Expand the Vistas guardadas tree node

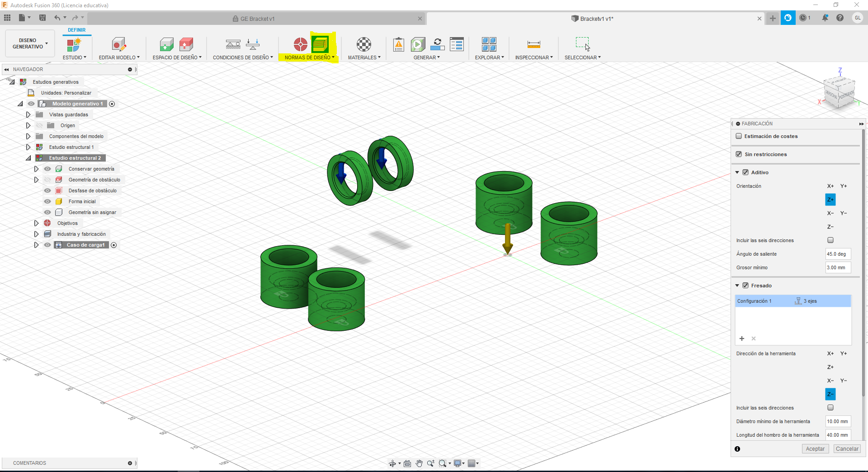pyautogui.click(x=28, y=114)
